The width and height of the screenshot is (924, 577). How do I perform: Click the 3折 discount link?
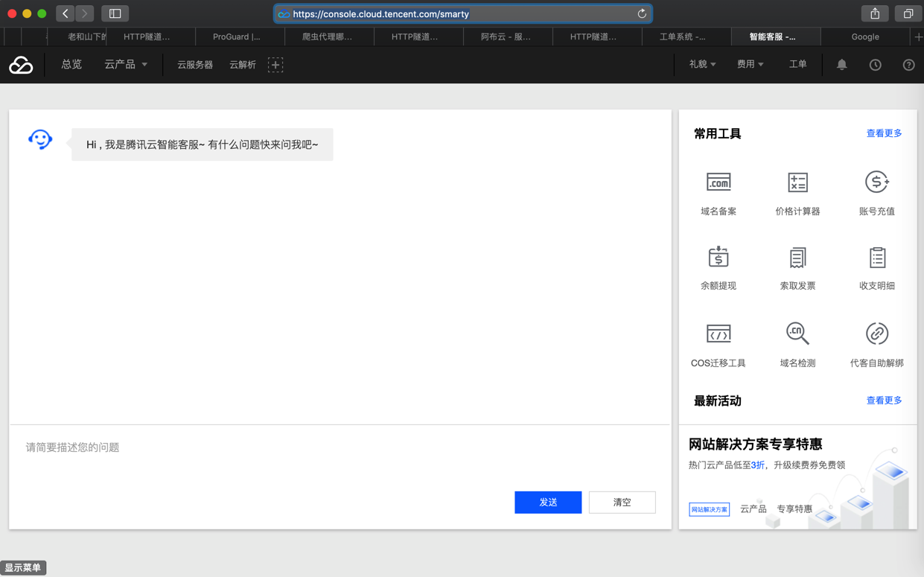pos(758,465)
